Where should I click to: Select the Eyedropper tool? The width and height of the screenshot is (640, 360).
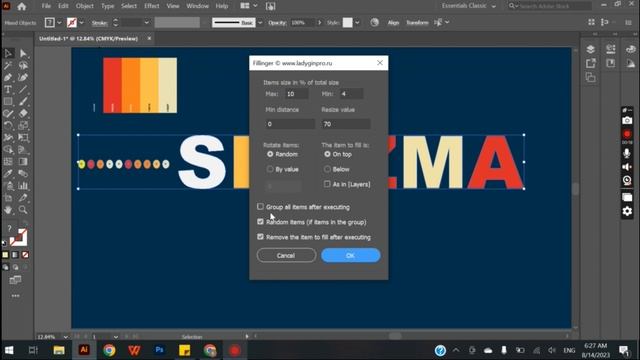[x=8, y=174]
